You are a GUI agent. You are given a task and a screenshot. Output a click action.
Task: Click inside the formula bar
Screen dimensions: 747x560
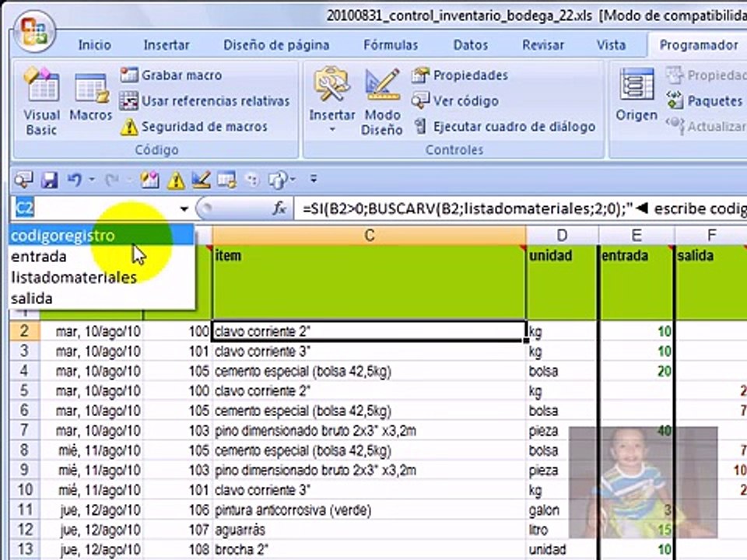pyautogui.click(x=519, y=208)
